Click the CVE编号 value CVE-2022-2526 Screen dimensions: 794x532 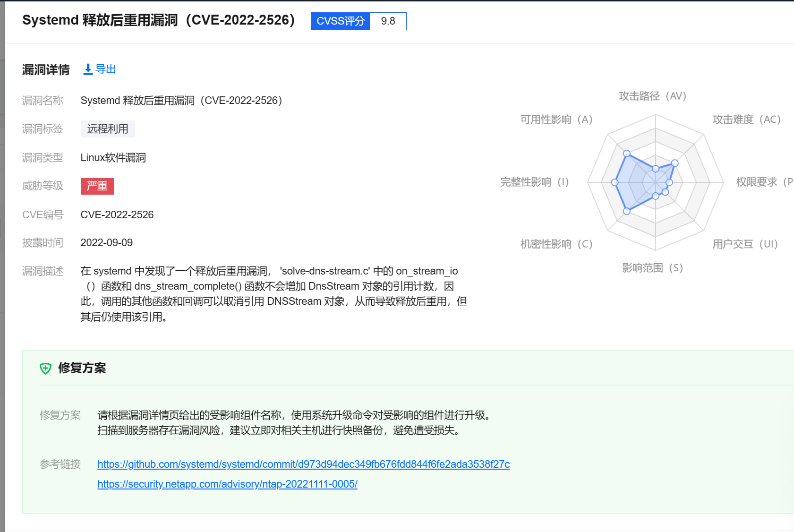pyautogui.click(x=117, y=215)
